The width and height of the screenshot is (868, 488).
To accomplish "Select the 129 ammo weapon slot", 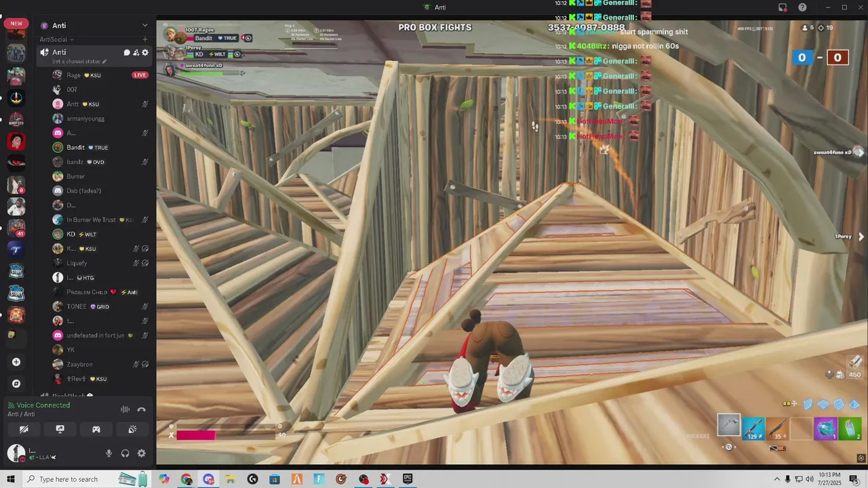I will coord(753,428).
